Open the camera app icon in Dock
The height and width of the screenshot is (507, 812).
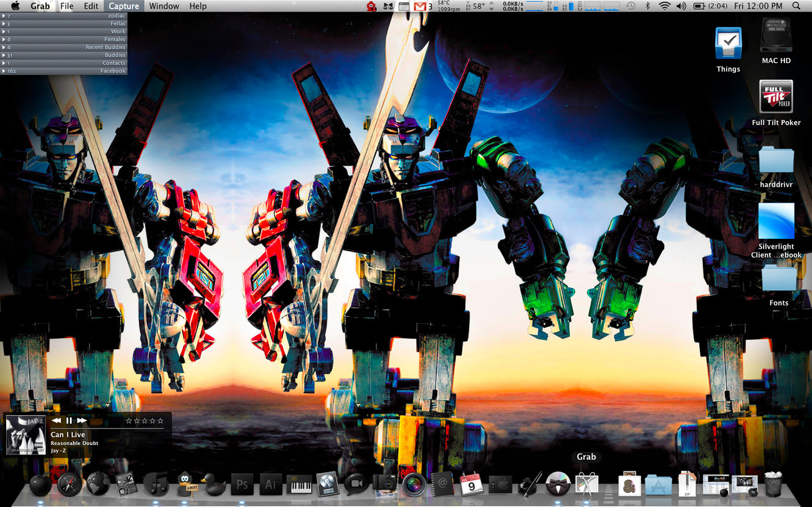click(x=385, y=484)
